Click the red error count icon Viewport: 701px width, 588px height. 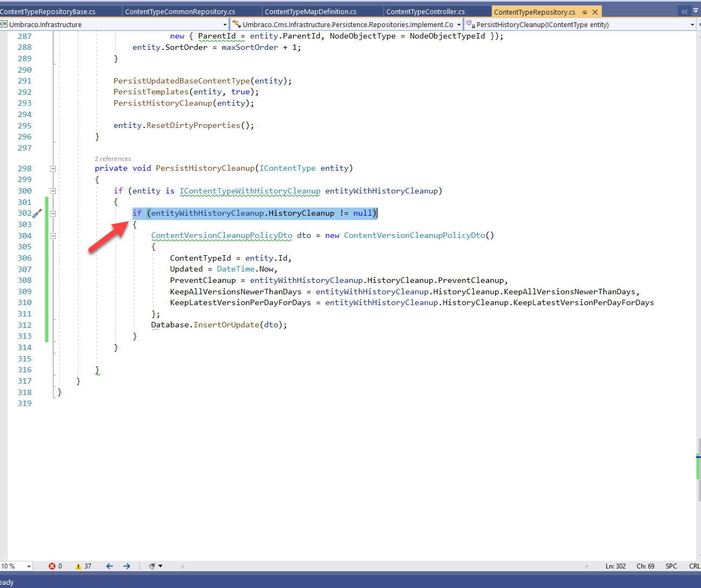coord(52,566)
